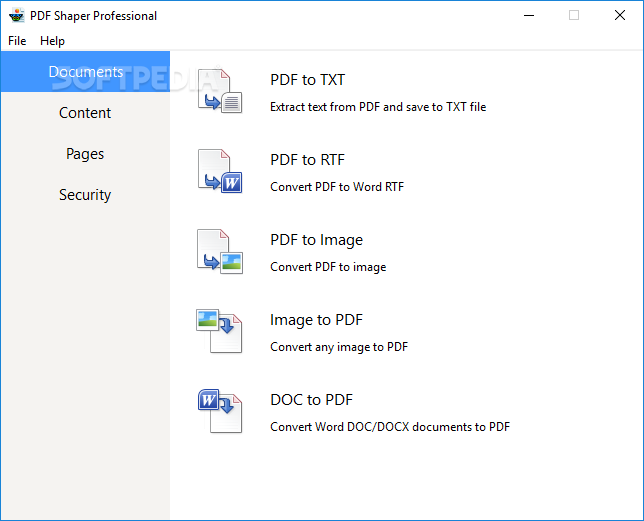This screenshot has height=521, width=644.
Task: Open the DOC to PDF title link
Action: (312, 400)
